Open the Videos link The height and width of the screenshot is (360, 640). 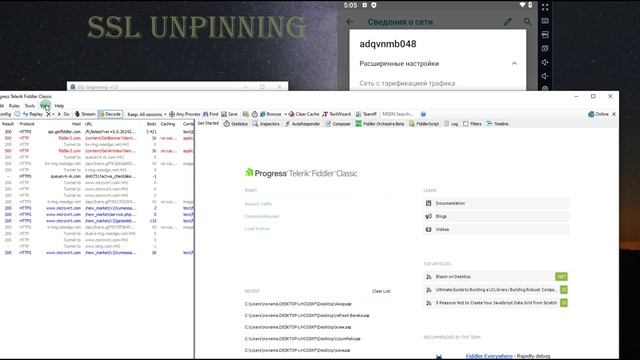[496, 229]
